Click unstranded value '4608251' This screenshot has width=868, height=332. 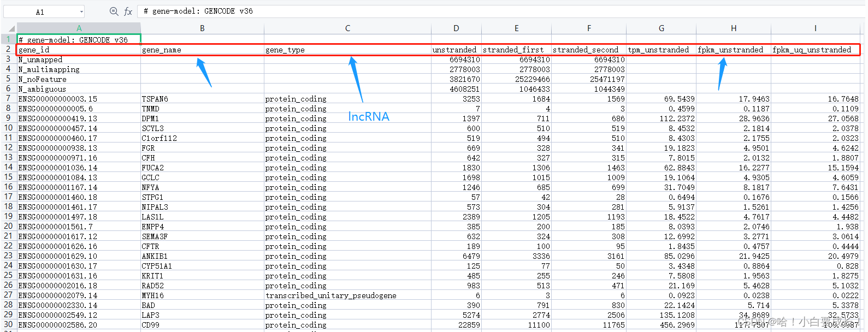click(x=456, y=89)
